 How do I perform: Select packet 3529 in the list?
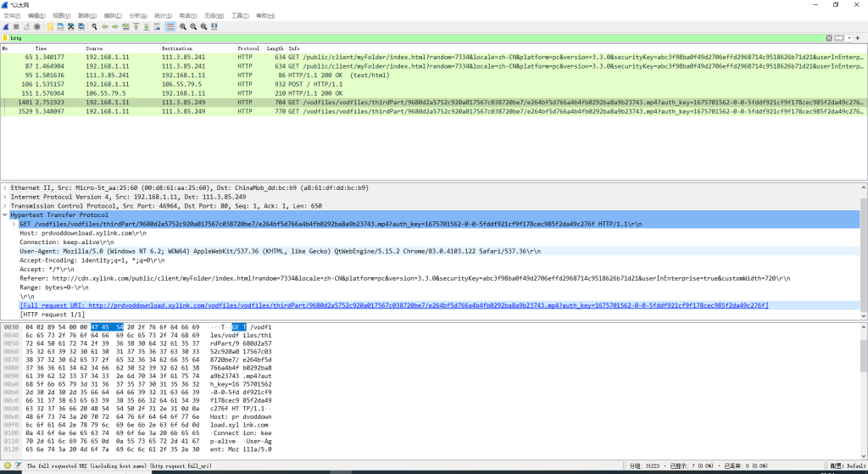point(431,111)
